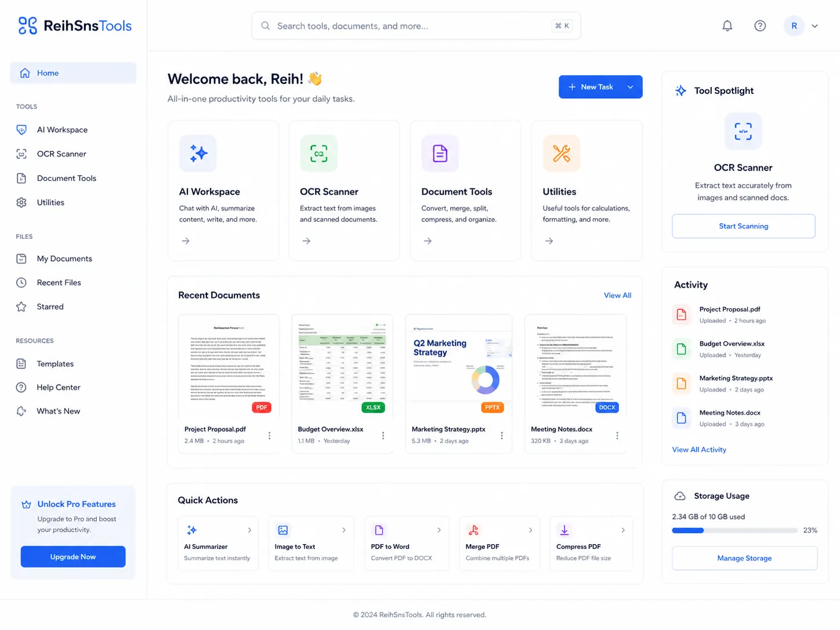Image resolution: width=840 pixels, height=630 pixels.
Task: Click the help question mark icon in header
Action: click(760, 26)
